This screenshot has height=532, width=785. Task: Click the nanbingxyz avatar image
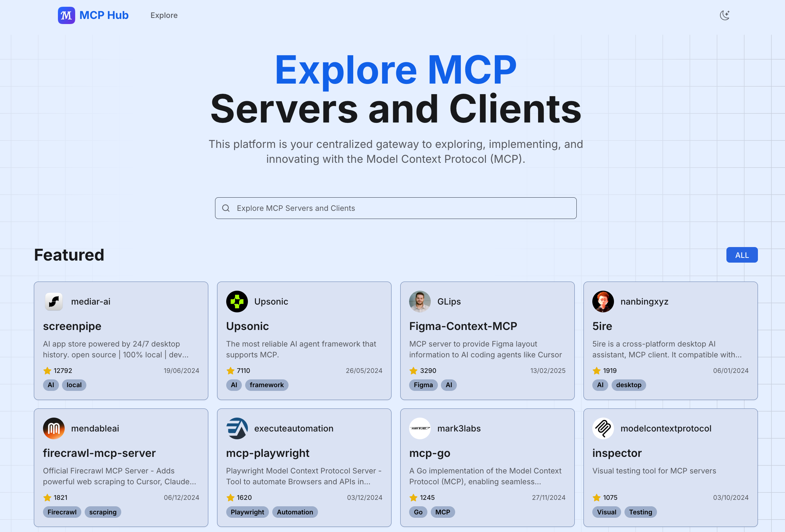603,302
